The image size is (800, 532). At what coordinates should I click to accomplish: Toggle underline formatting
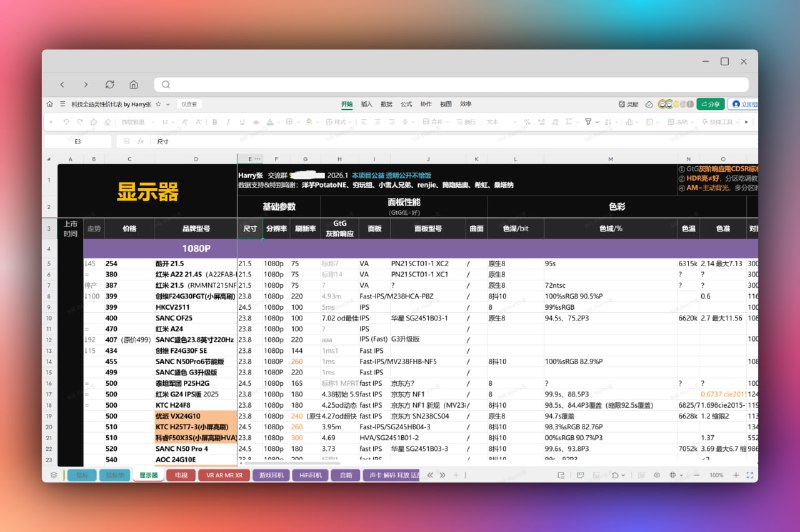point(242,122)
